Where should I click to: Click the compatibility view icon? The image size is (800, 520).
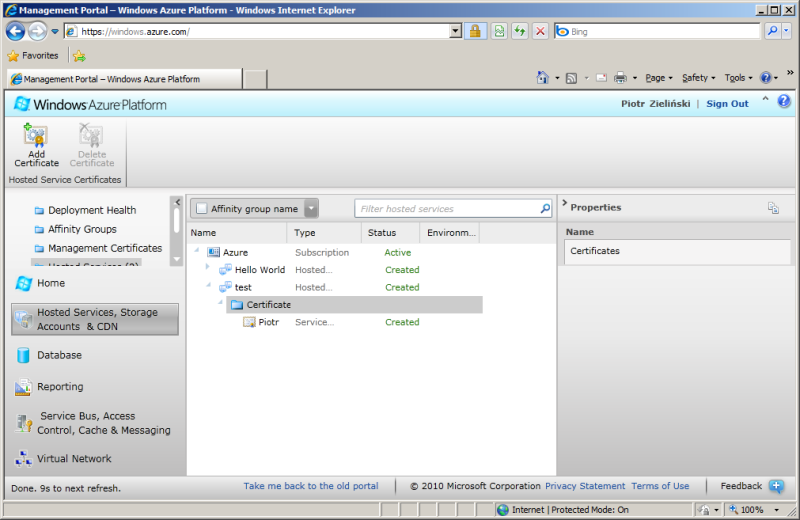[499, 32]
